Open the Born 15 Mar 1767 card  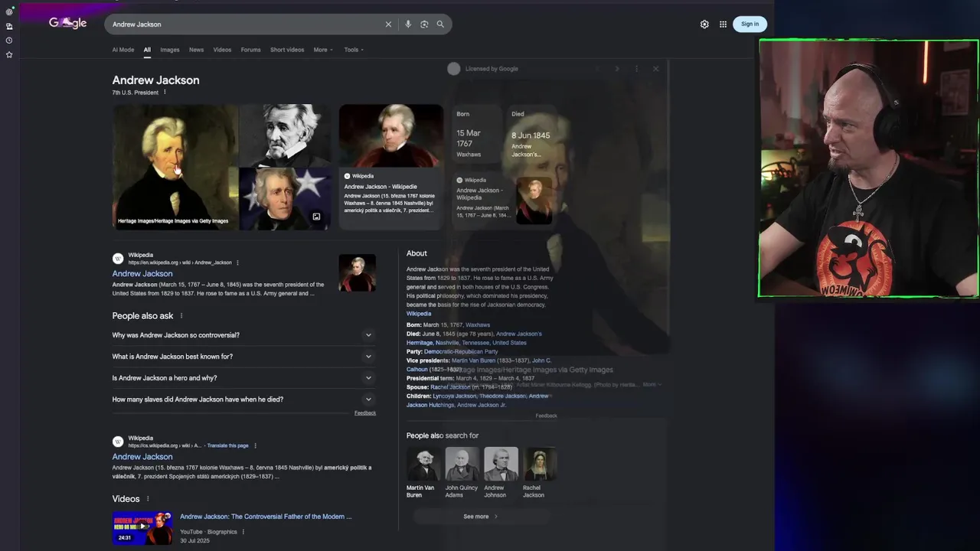[x=475, y=135]
